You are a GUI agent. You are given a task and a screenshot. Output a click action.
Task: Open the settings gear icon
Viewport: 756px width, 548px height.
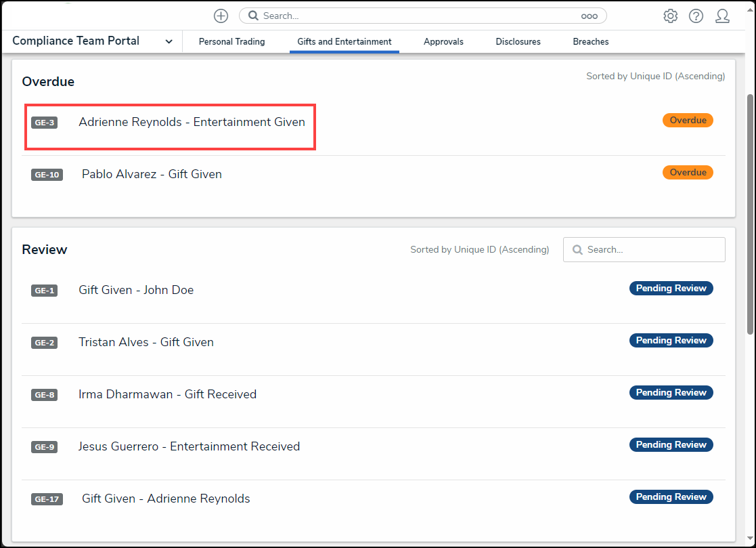click(x=670, y=16)
